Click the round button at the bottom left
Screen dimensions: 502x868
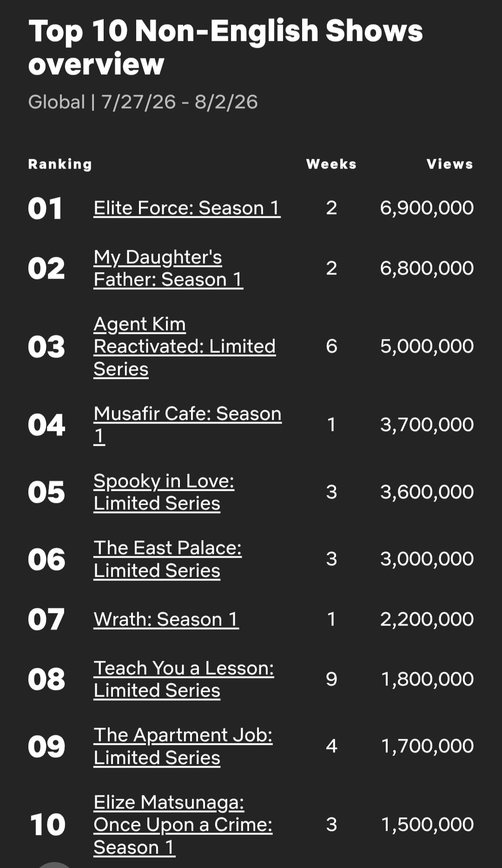(54, 865)
